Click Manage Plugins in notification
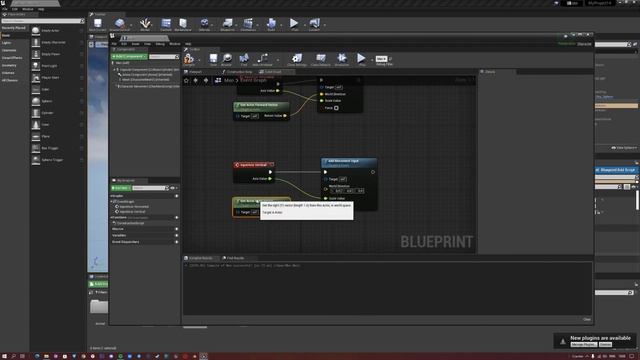This screenshot has width=640, height=360. click(583, 345)
